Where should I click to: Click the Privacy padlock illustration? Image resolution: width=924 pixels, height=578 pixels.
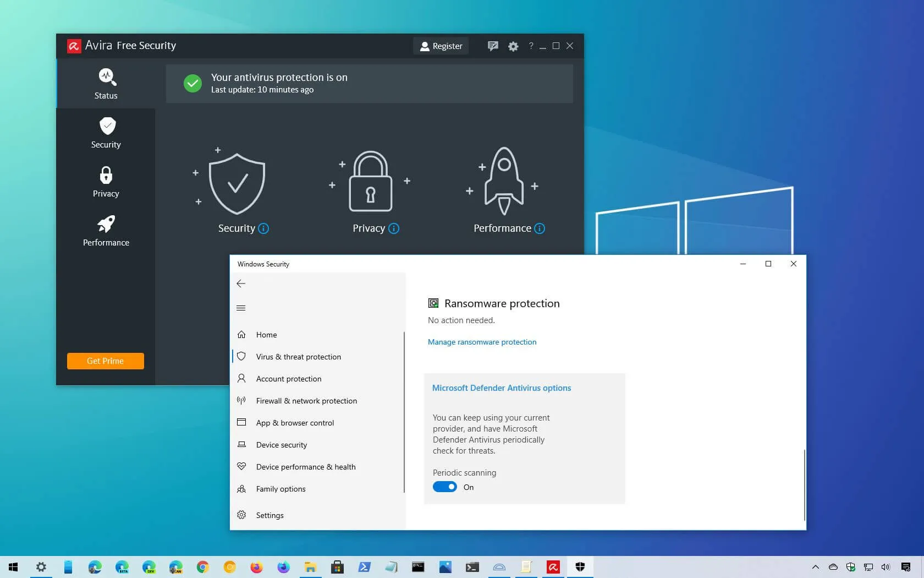(x=370, y=182)
